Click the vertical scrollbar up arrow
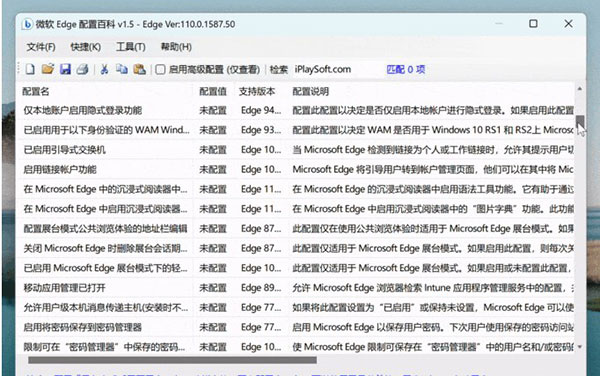Screen dimensions: 600x376 (x=580, y=88)
